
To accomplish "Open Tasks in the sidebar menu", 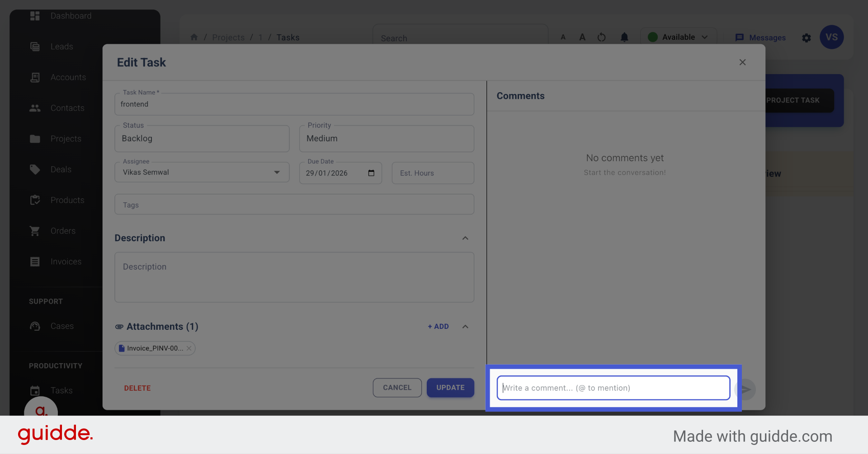I will 61,390.
